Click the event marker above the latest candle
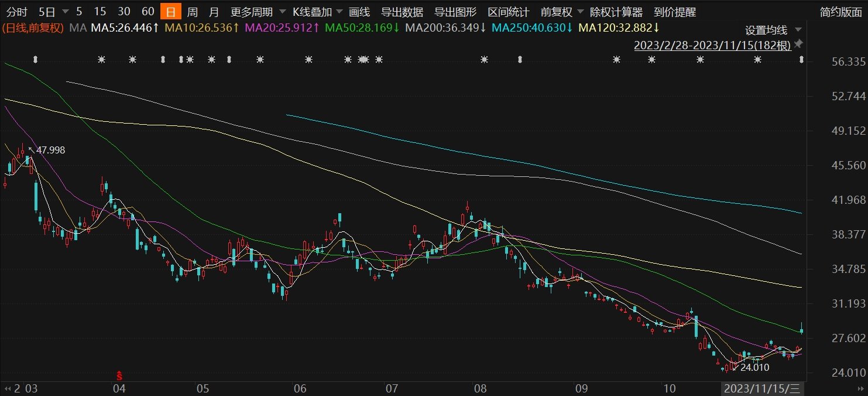Image resolution: width=868 pixels, height=396 pixels. pyautogui.click(x=801, y=60)
